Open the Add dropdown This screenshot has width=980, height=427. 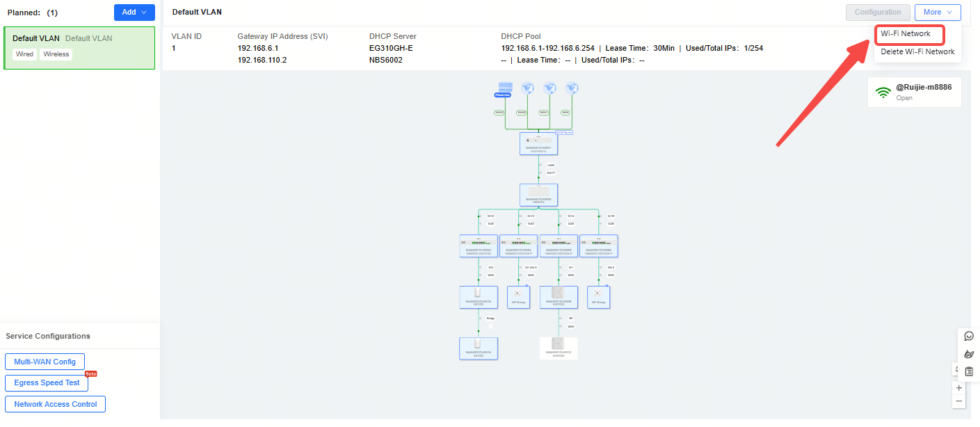pos(134,13)
